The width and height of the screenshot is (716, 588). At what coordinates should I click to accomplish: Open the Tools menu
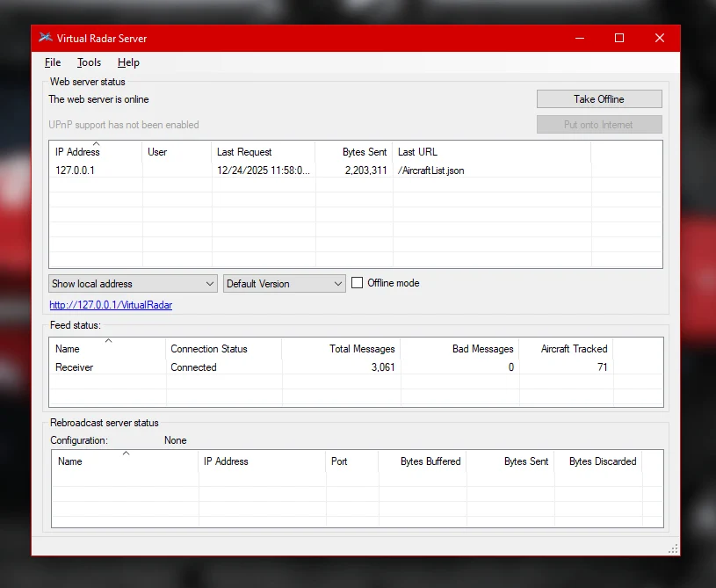pos(89,62)
